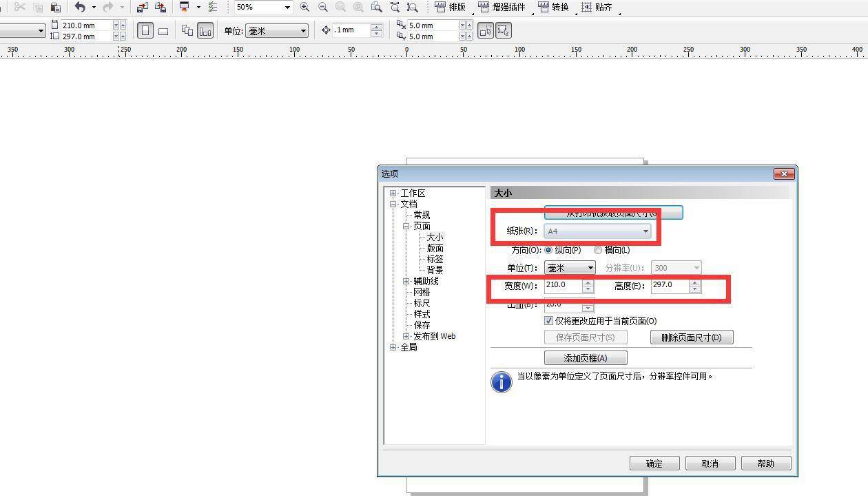Select the 横向(L) radio button
The height and width of the screenshot is (502, 868).
pyautogui.click(x=598, y=250)
